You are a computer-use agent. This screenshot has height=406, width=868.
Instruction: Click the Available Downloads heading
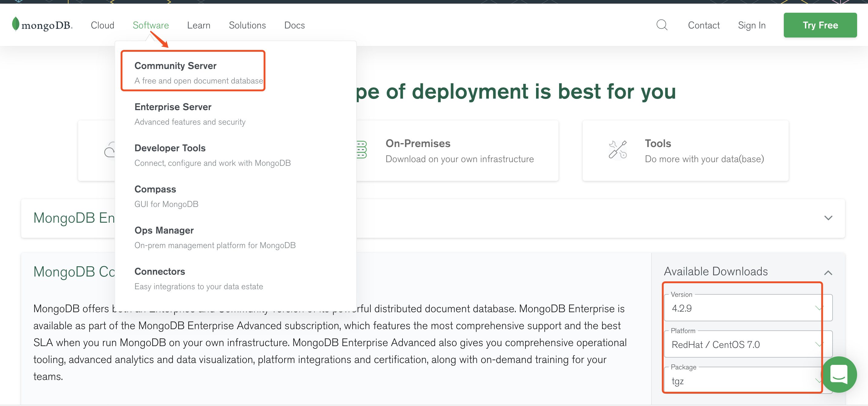pos(716,271)
